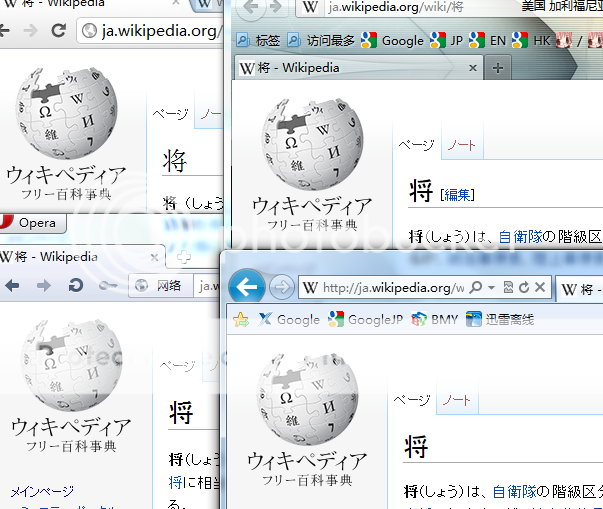Close the Firefox 将 - Wikipedia tab
Image resolution: width=603 pixels, height=509 pixels.
pyautogui.click(x=473, y=68)
